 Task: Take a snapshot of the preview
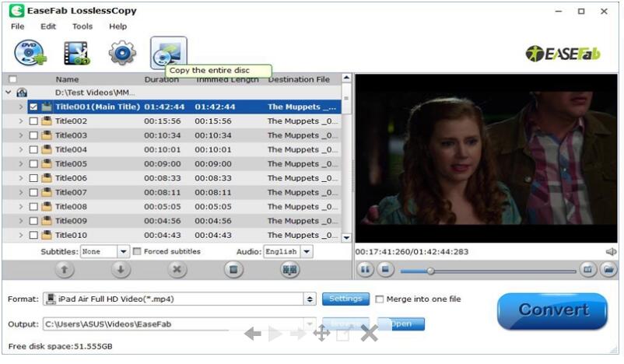click(587, 269)
